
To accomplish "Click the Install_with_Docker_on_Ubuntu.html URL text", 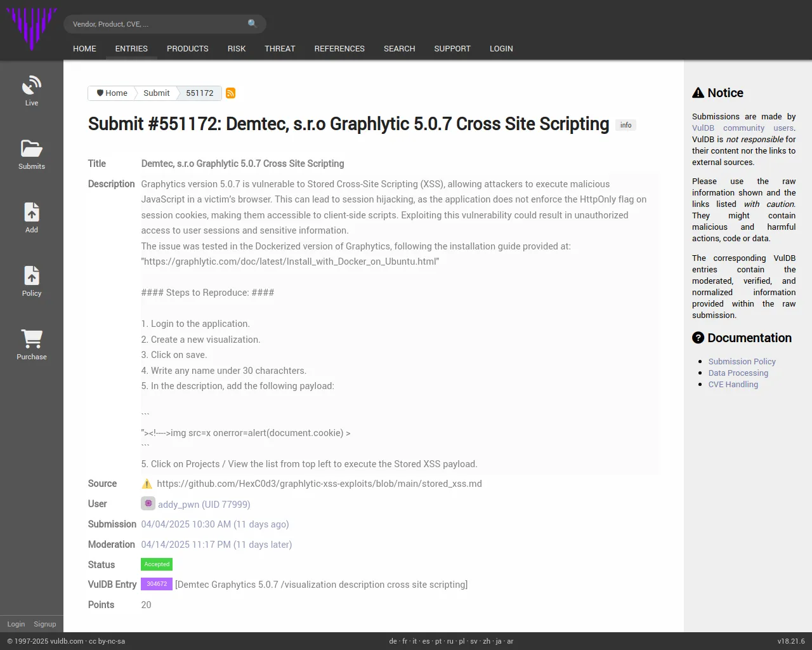I will point(290,262).
